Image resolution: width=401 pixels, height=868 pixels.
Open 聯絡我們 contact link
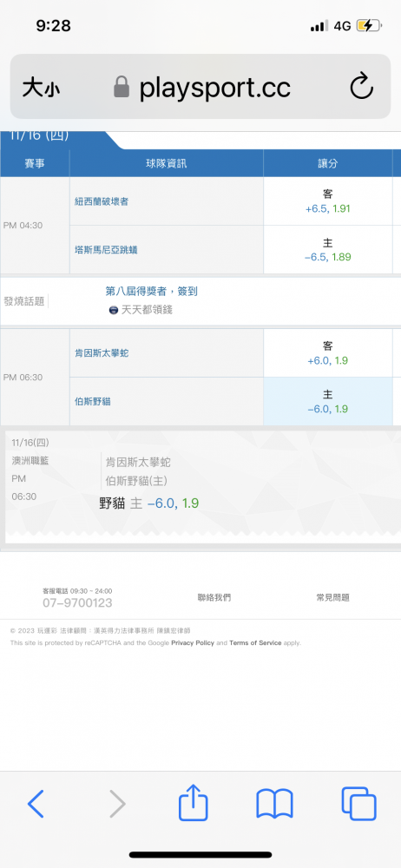(214, 597)
